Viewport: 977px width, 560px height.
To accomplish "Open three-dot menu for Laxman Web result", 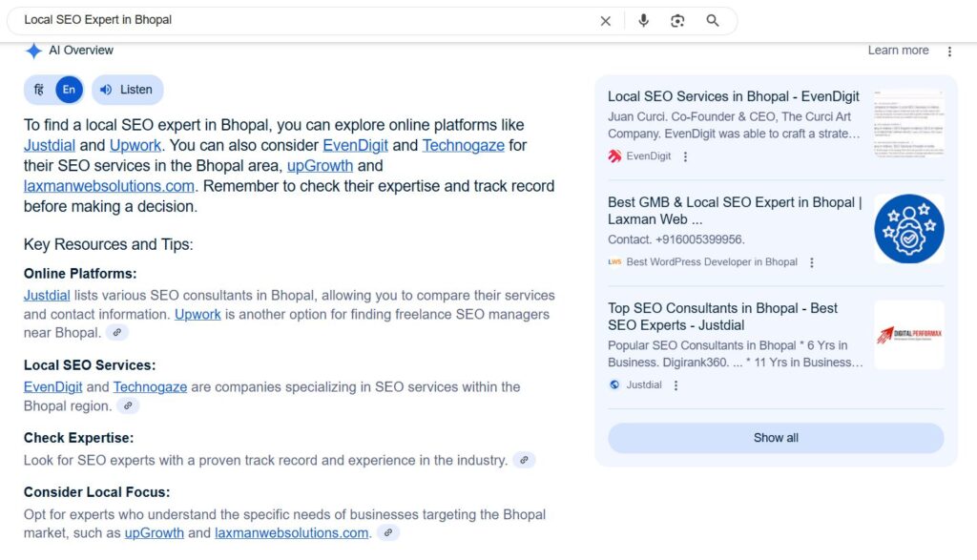I will (811, 263).
